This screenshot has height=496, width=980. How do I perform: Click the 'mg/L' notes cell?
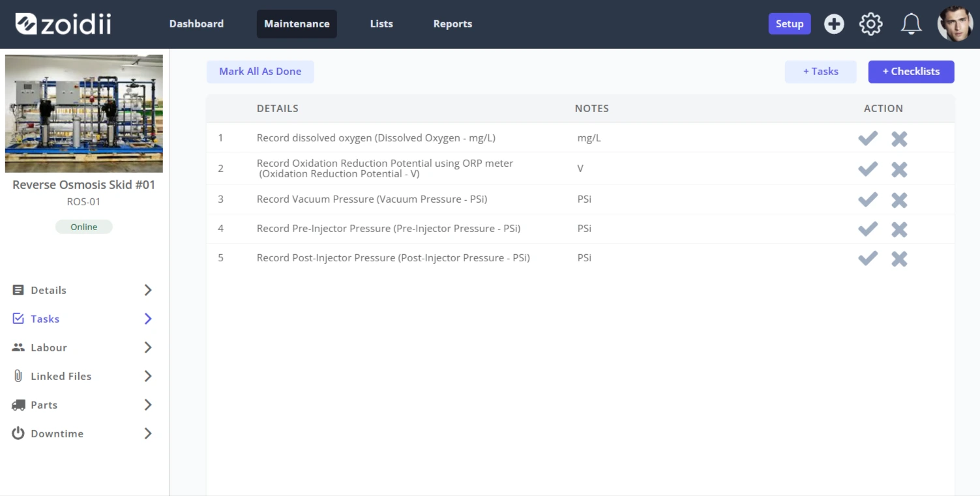click(x=589, y=138)
